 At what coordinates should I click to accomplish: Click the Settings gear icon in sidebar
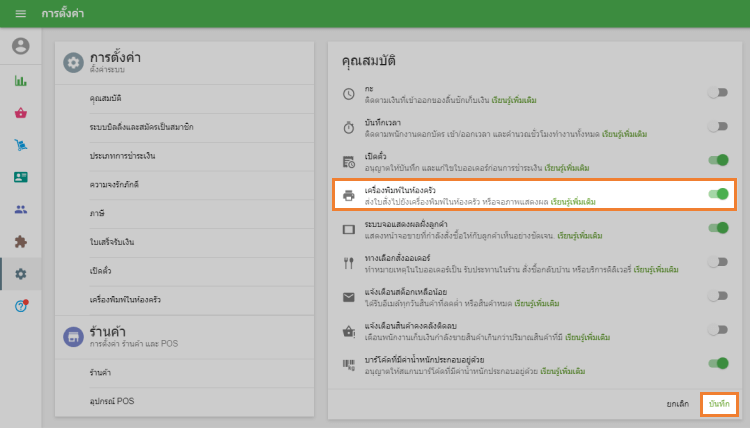pos(20,274)
